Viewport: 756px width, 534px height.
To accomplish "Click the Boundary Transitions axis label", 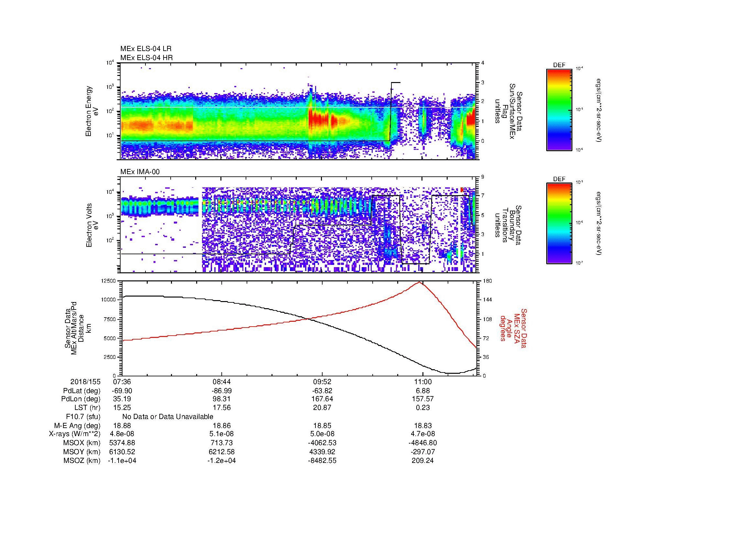I will pos(508,225).
